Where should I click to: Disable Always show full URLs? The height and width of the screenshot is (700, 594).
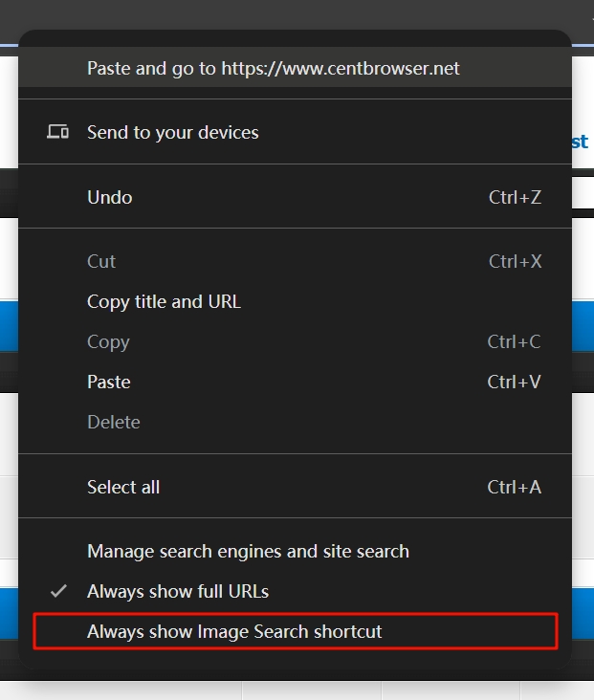177,591
